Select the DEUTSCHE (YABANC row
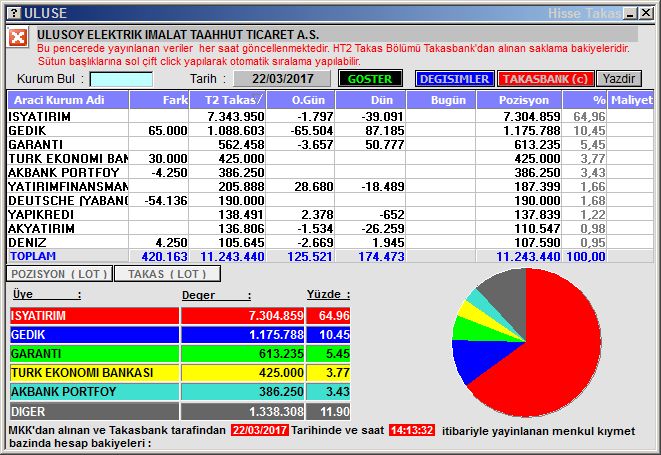661x455 pixels. pyautogui.click(x=330, y=200)
